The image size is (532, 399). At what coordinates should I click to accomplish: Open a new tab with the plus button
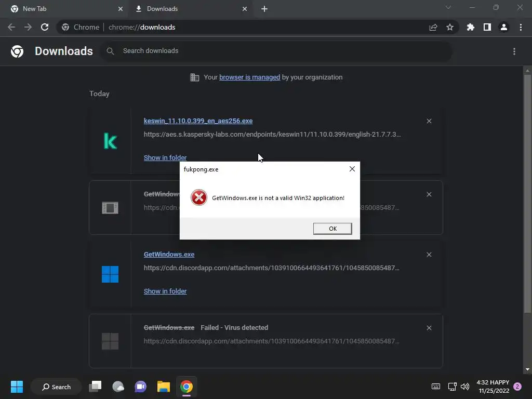click(x=264, y=9)
